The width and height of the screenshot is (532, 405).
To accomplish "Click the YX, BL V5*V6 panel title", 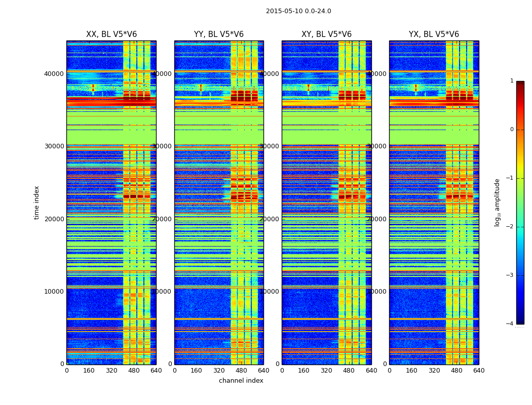I will tap(434, 34).
